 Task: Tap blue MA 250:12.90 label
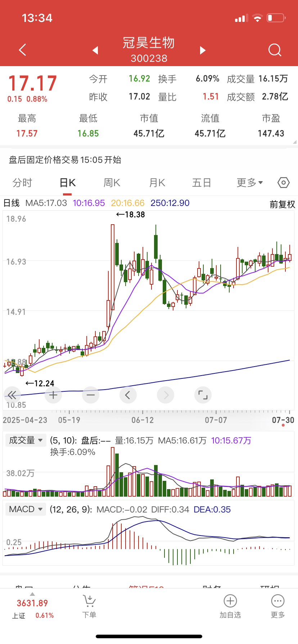click(x=170, y=203)
